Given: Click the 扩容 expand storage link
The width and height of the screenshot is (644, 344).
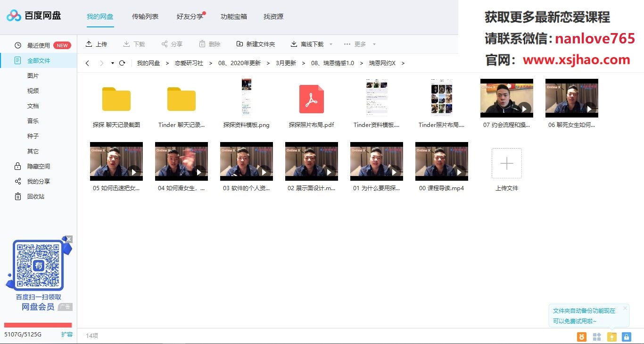Looking at the screenshot, I should (67, 334).
